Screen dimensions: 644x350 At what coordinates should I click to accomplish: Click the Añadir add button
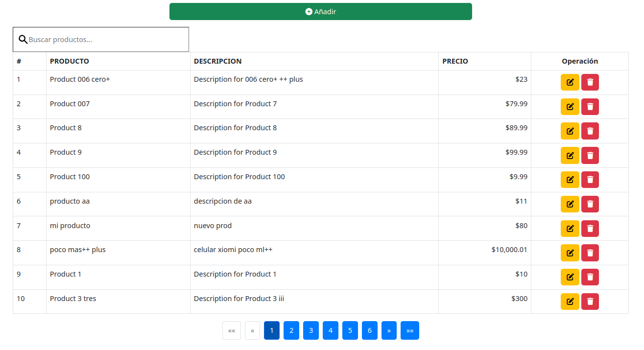click(x=321, y=12)
